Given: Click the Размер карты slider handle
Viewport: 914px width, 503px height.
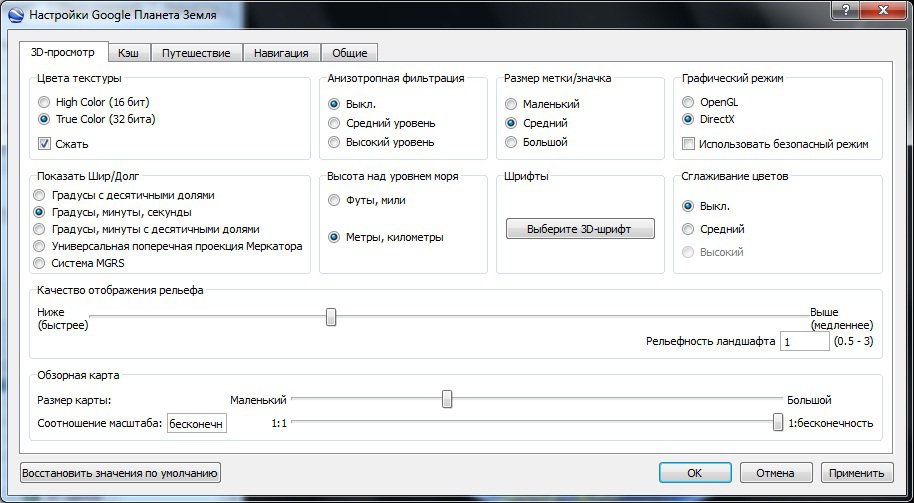Looking at the screenshot, I should tap(447, 399).
